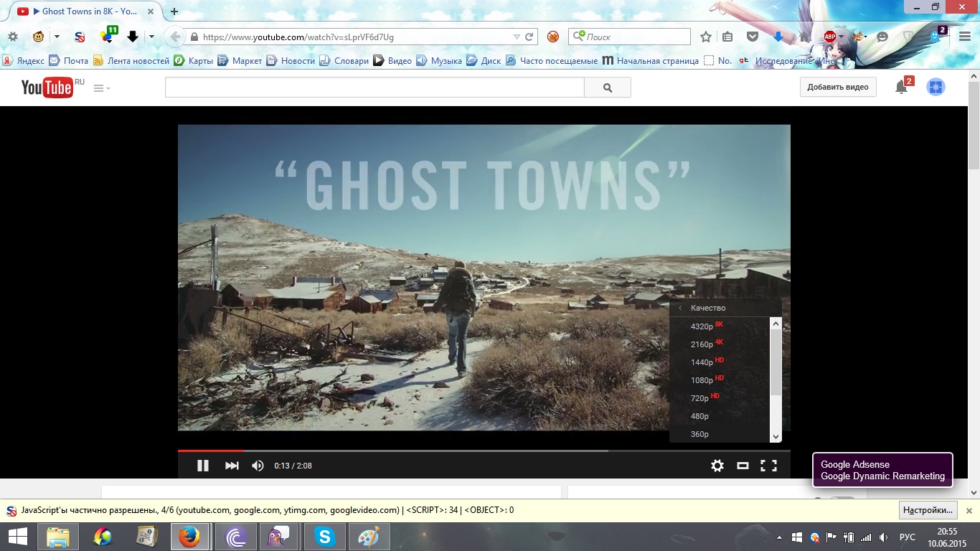The height and width of the screenshot is (551, 980).
Task: Open the Карты bookmark
Action: (x=194, y=61)
